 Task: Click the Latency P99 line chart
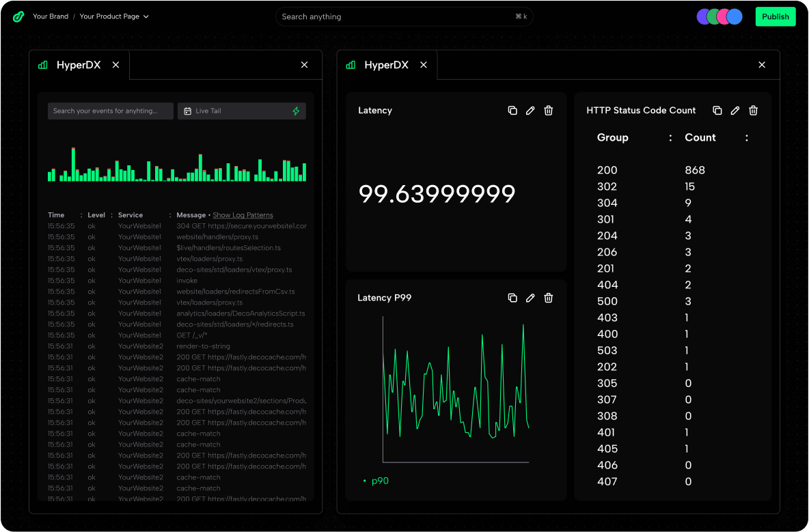click(456, 389)
